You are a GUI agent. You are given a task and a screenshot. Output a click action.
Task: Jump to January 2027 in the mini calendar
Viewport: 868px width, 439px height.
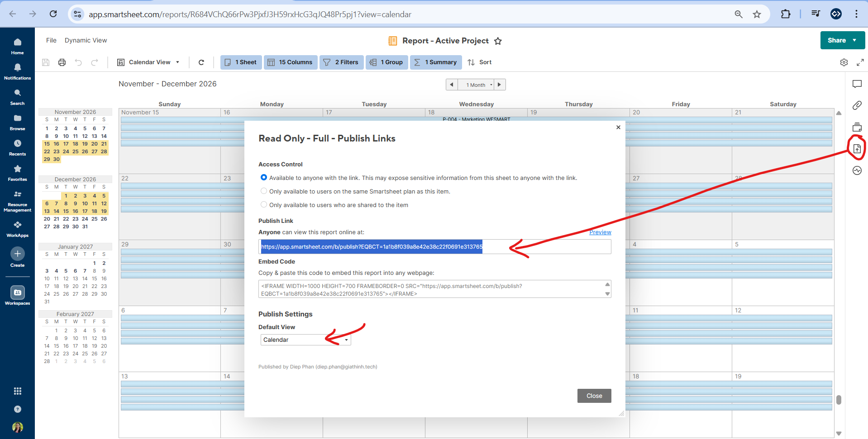(x=75, y=247)
